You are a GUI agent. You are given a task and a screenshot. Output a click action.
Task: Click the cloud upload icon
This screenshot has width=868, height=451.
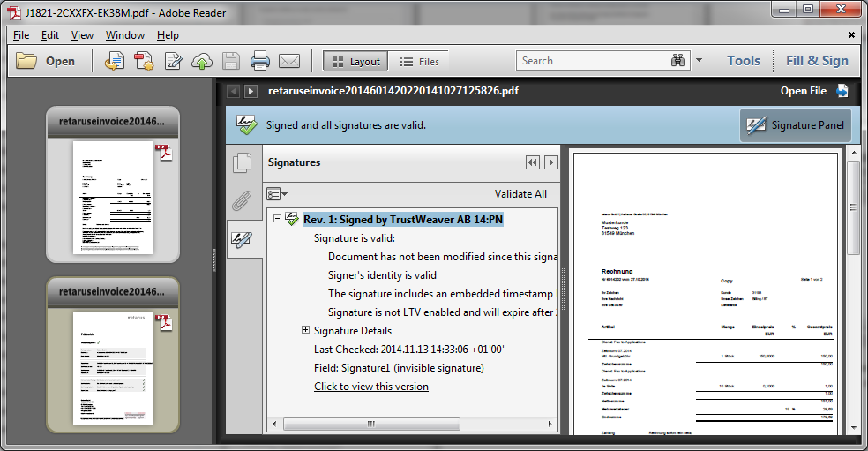[x=202, y=61]
